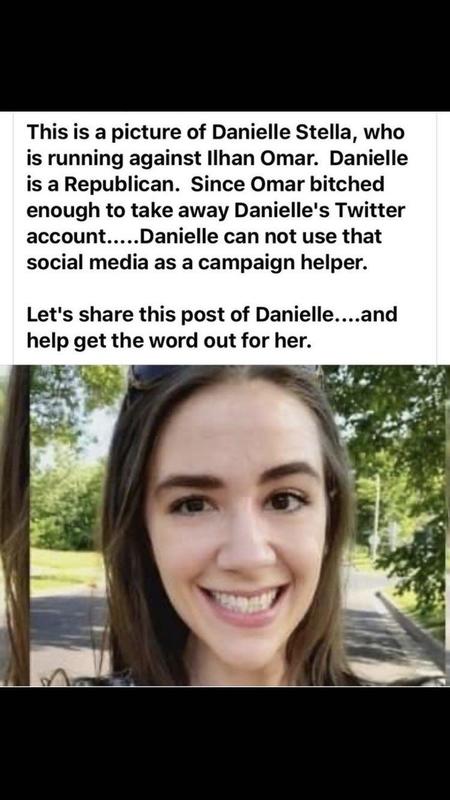Click the phrase "campaign helper"

point(283,264)
